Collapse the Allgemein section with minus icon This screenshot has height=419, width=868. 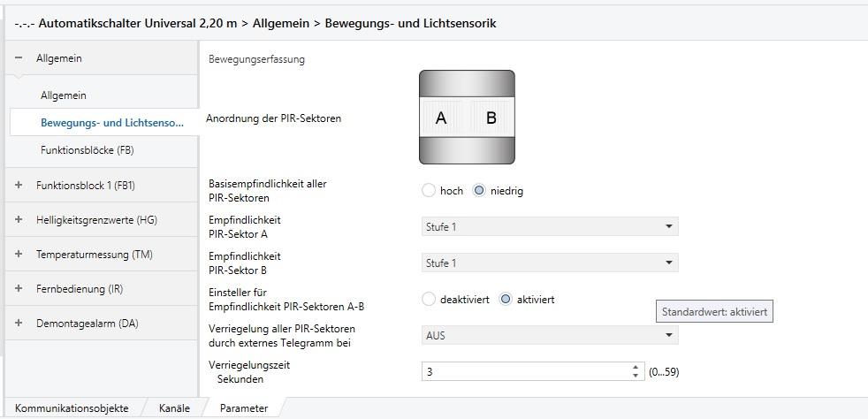pos(19,57)
